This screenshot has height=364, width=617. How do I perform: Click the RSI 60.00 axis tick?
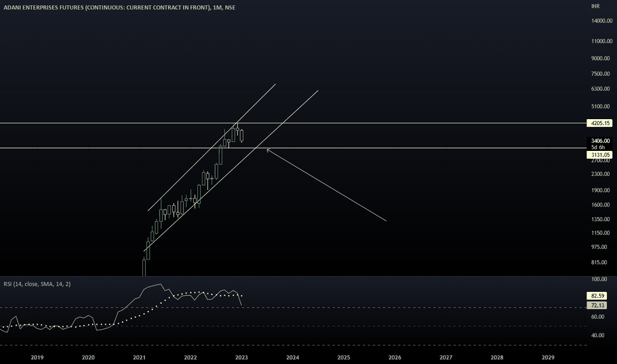[x=598, y=317]
